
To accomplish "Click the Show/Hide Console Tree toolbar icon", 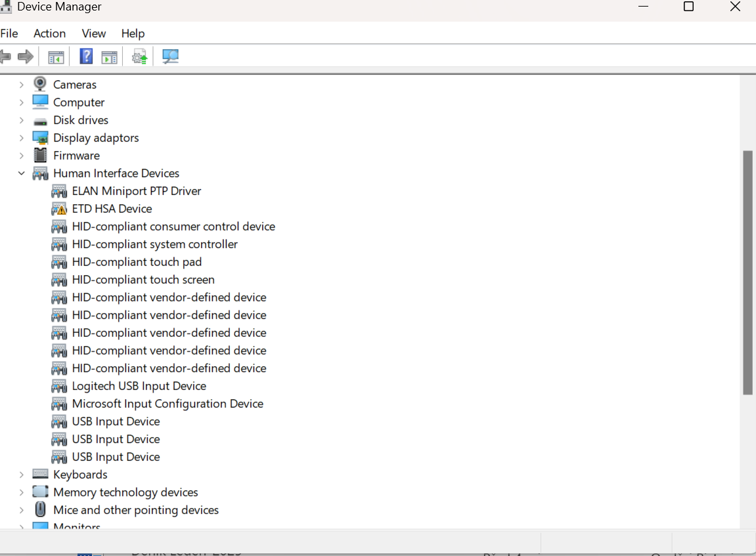I will 56,57.
